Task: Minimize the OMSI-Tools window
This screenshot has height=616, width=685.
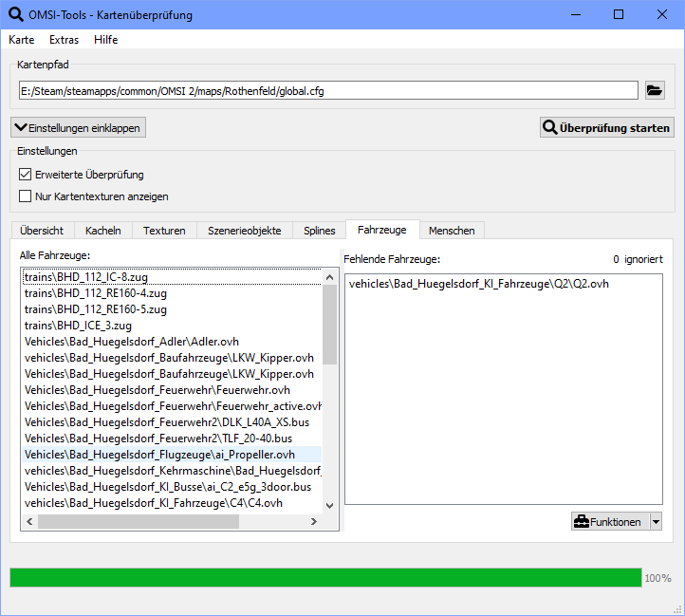Action: click(x=574, y=14)
